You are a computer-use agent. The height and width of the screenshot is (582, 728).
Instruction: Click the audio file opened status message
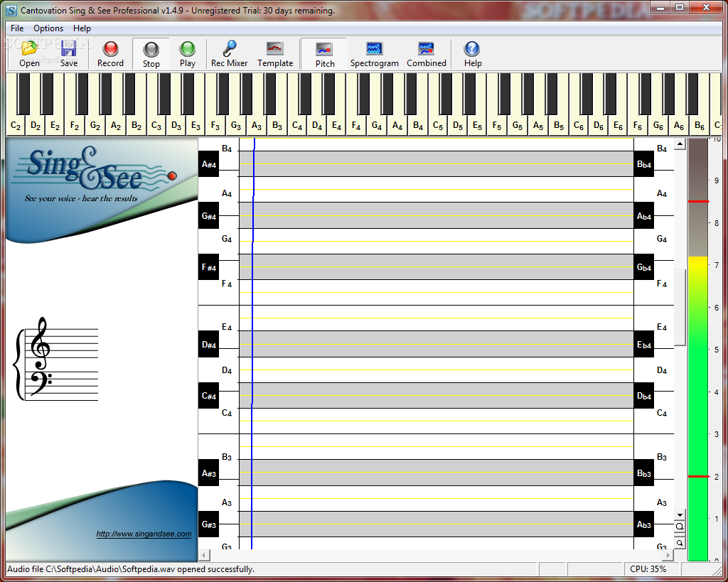[131, 569]
